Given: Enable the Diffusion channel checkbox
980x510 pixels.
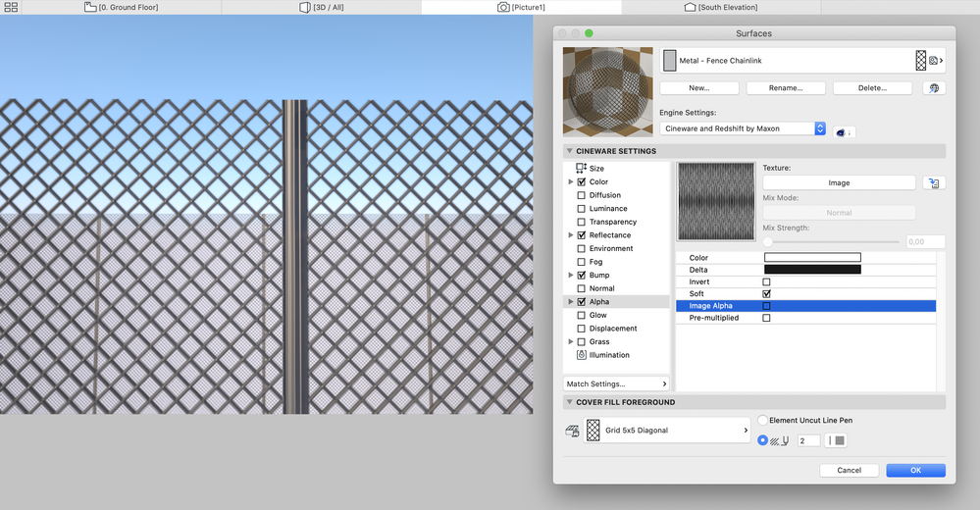Looking at the screenshot, I should tap(582, 195).
